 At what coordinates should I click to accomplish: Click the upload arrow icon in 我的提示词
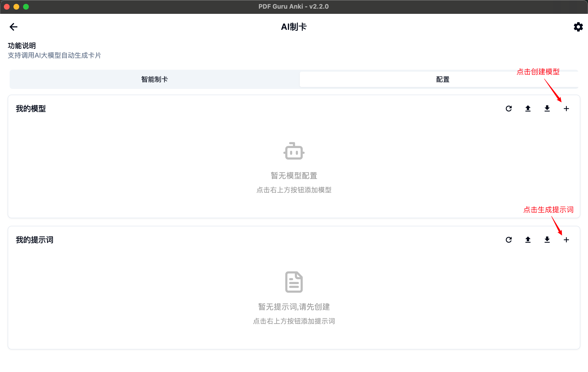(528, 240)
